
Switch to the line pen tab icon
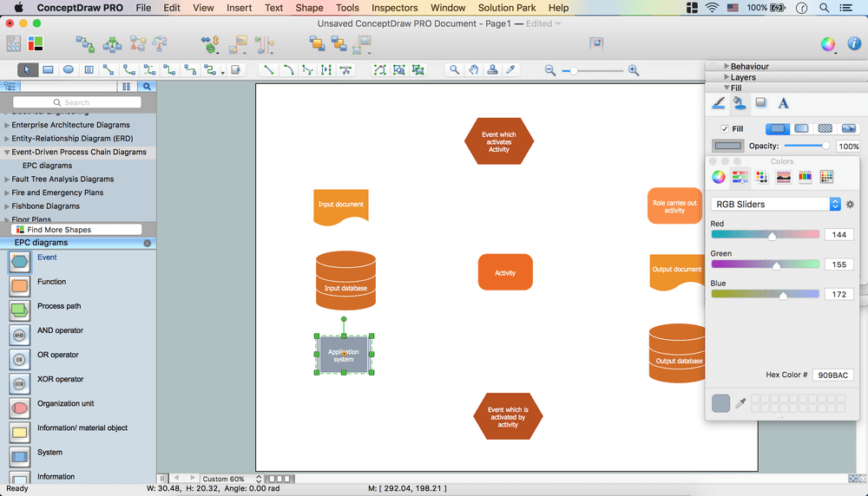click(x=719, y=103)
